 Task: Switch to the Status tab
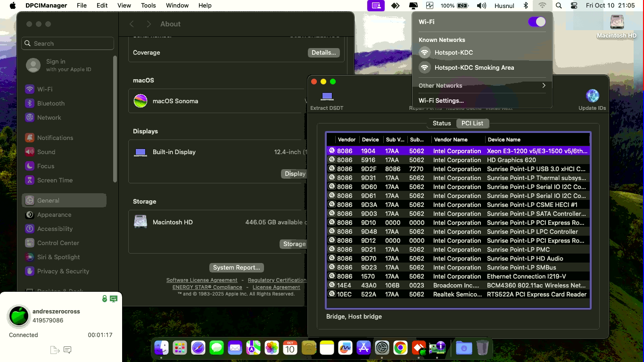[442, 123]
